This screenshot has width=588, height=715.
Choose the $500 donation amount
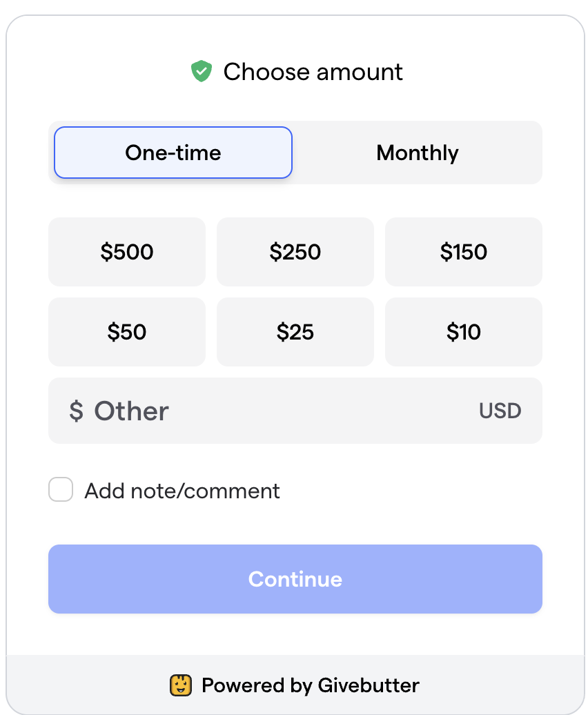(127, 252)
